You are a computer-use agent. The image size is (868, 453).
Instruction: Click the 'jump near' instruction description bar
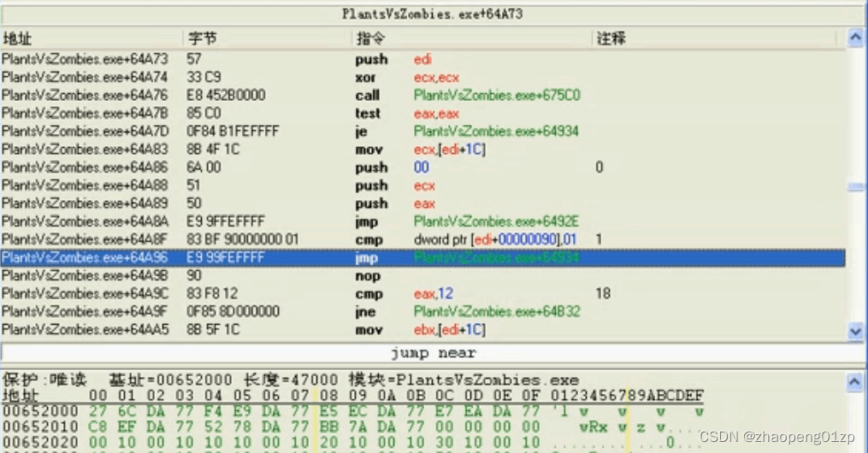coord(433,353)
